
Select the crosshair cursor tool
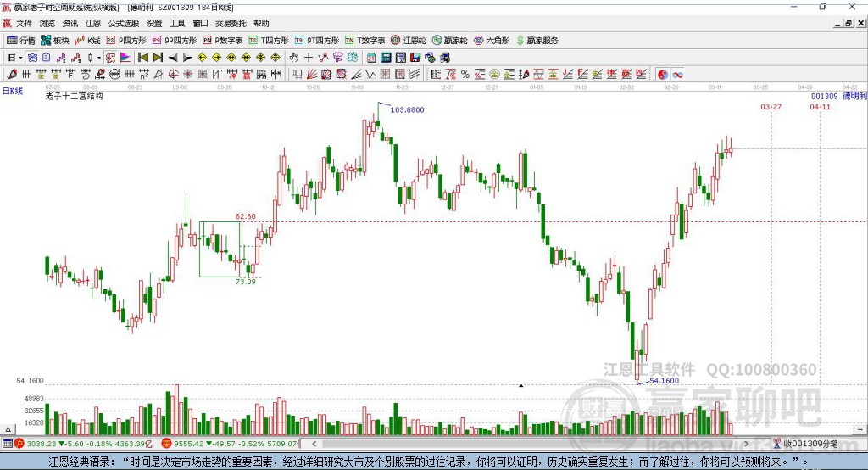309,58
